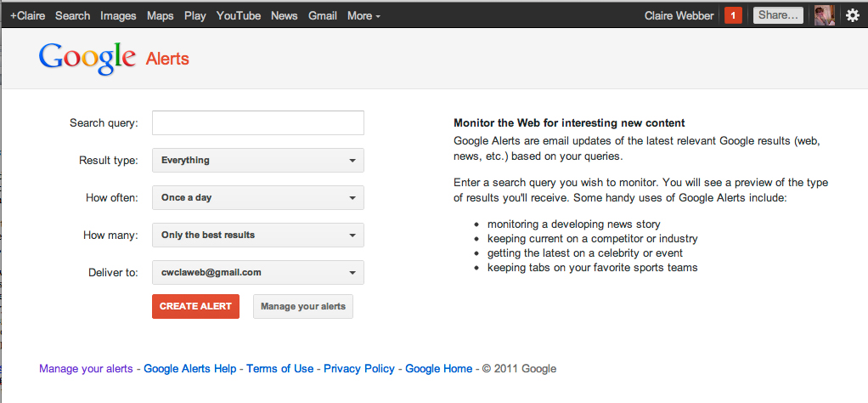Open YouTube from the top bar
868x403 pixels.
coord(239,15)
